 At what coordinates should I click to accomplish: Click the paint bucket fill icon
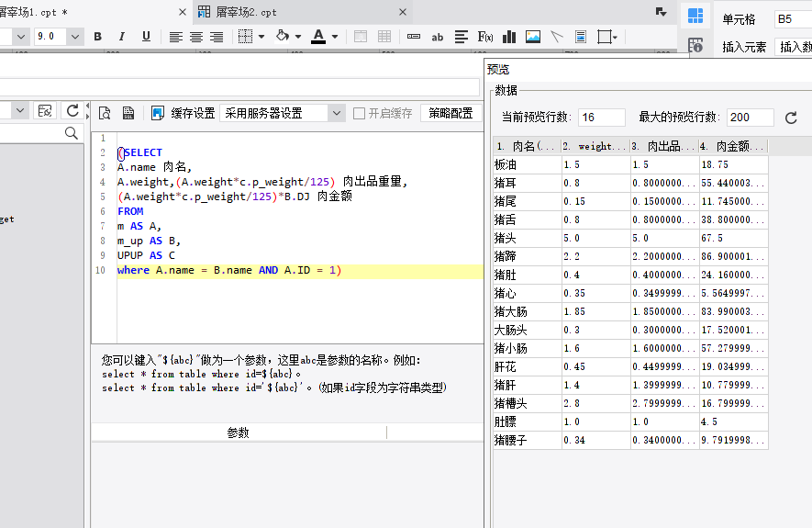coord(283,37)
